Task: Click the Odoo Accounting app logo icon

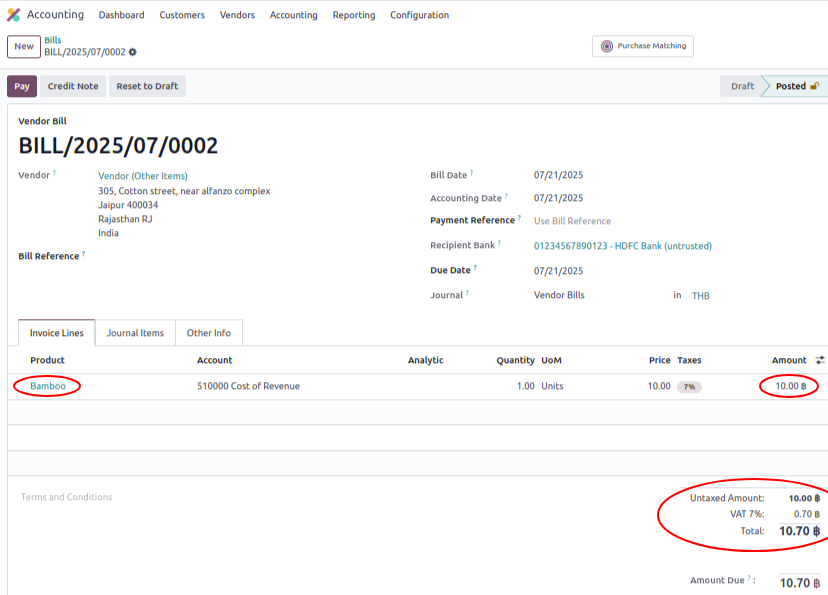Action: click(x=13, y=15)
